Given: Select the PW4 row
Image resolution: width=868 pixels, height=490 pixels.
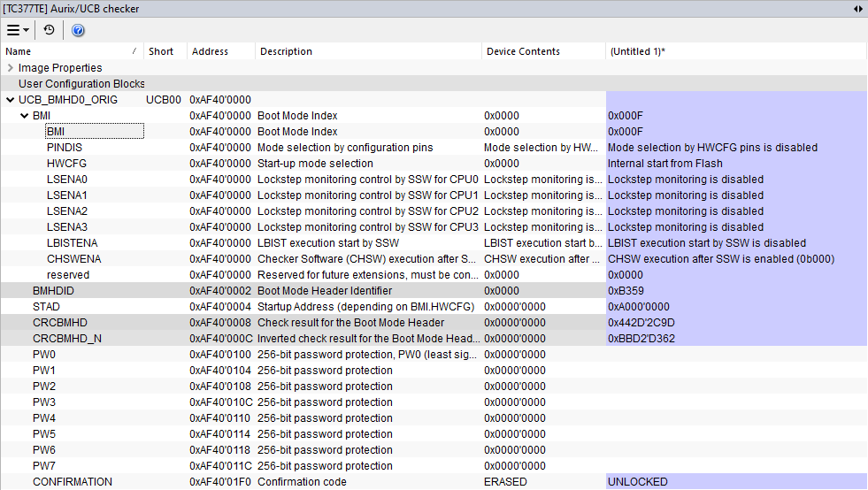Looking at the screenshot, I should (434, 418).
